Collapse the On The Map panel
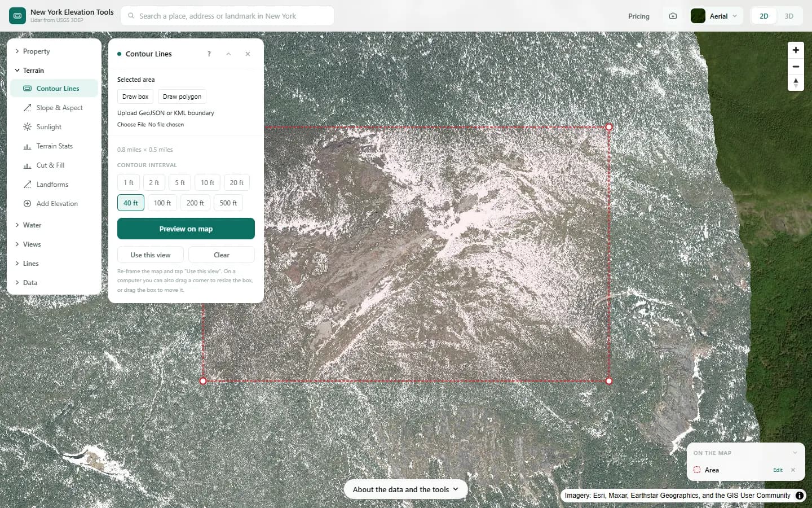 [795, 453]
